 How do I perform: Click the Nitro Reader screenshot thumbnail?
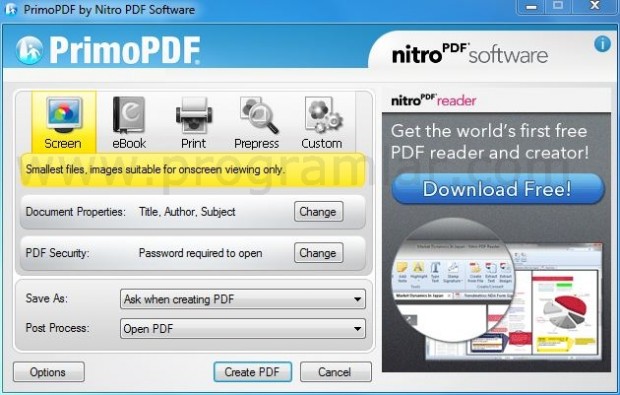coord(498,289)
